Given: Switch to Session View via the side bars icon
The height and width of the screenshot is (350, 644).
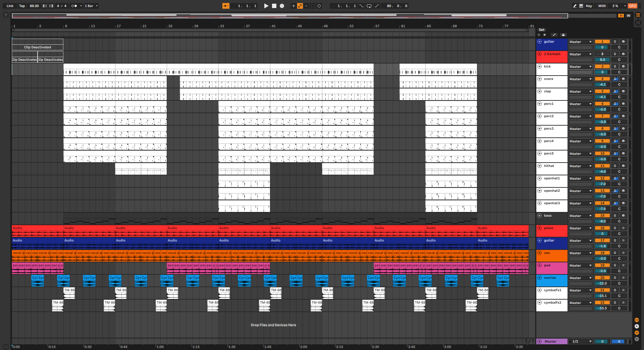Looking at the screenshot, I should point(638,23).
